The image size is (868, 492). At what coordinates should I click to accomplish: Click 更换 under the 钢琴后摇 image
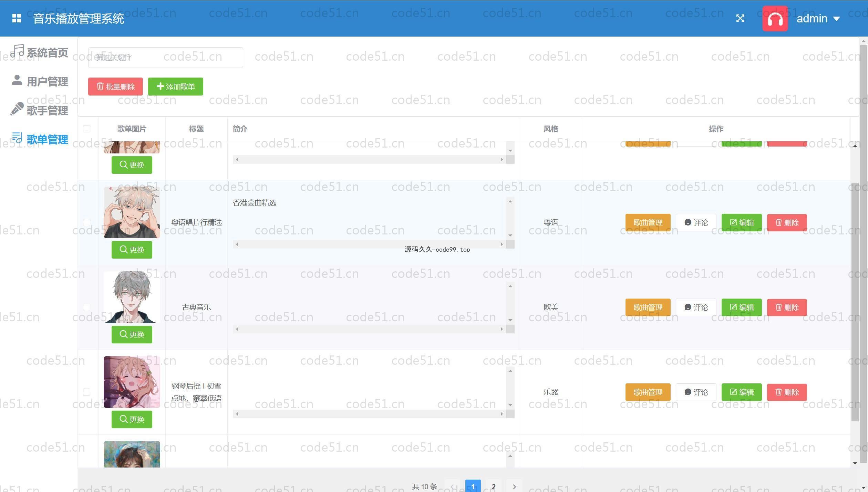[x=132, y=419]
